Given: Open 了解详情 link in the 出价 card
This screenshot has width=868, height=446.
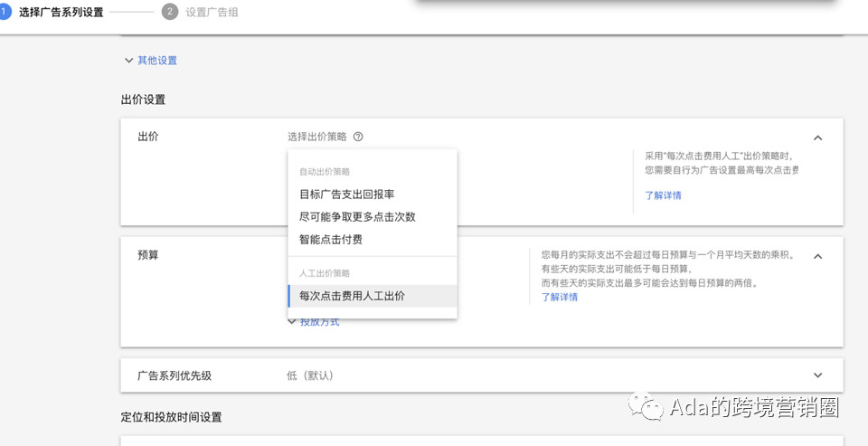Looking at the screenshot, I should [x=663, y=195].
